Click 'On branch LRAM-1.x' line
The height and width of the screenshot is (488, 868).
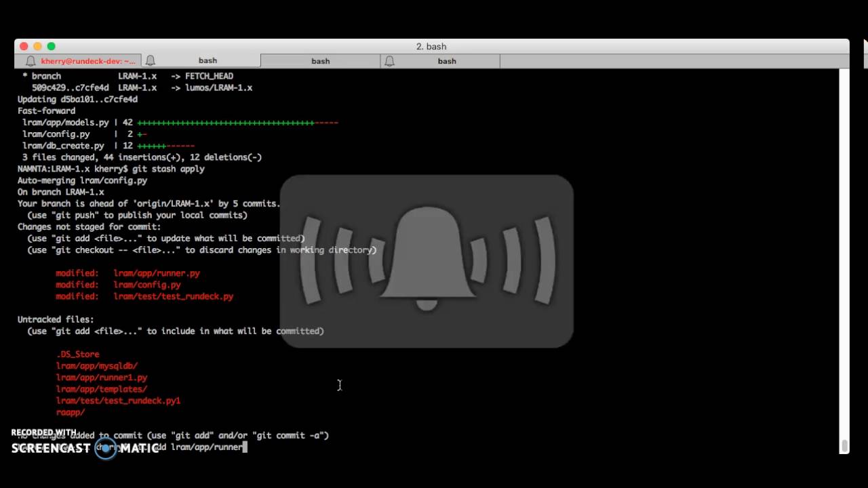click(60, 192)
